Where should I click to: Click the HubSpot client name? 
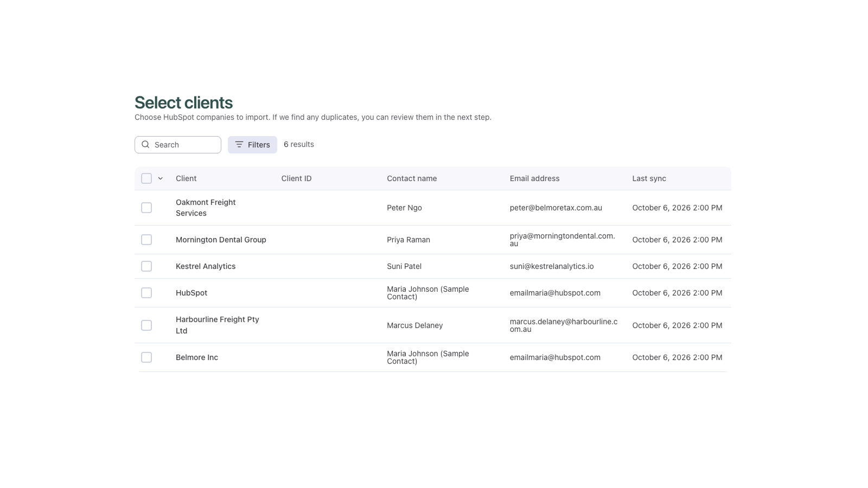click(192, 293)
